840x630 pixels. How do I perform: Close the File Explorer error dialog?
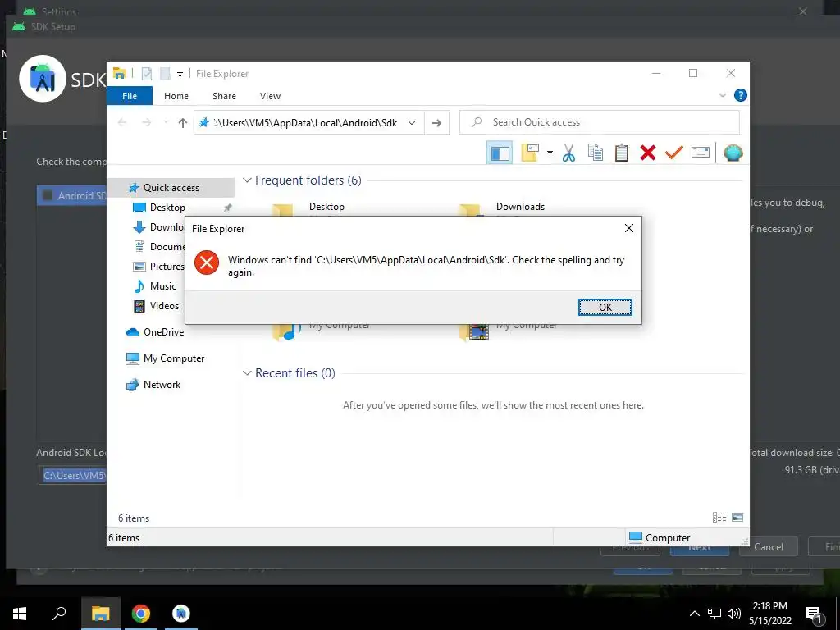[629, 228]
